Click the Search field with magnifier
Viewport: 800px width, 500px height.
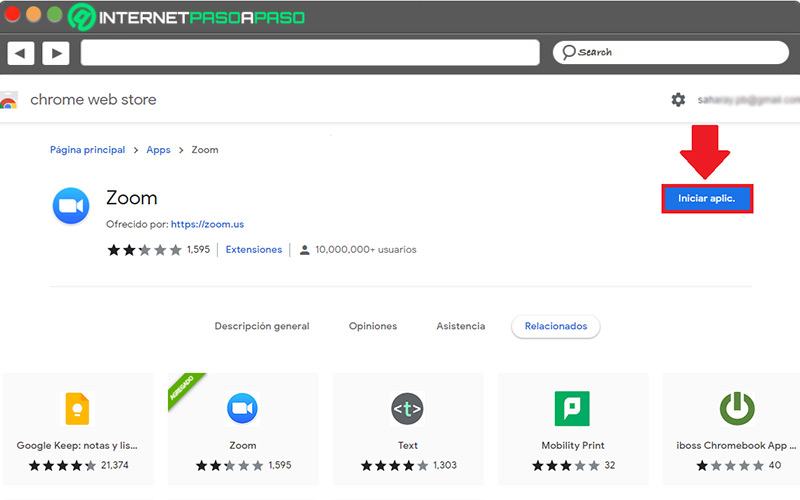tap(671, 52)
